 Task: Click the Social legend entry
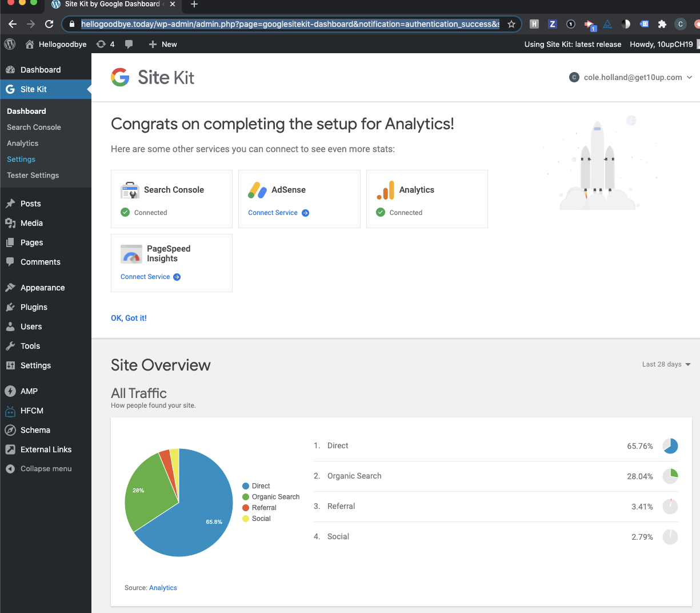(257, 519)
